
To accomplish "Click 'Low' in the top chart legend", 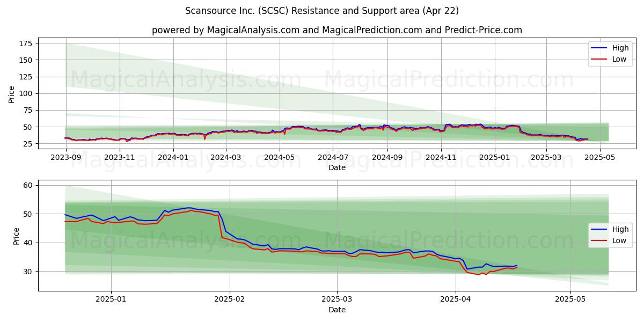I will tap(619, 59).
